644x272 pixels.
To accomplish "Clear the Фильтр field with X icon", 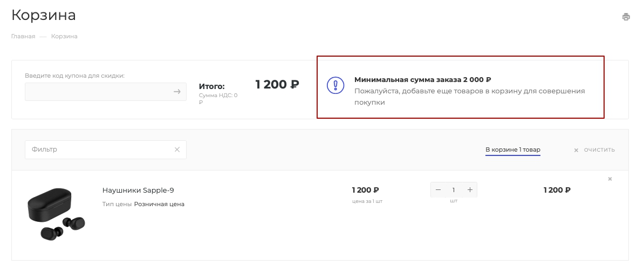I will click(x=177, y=149).
